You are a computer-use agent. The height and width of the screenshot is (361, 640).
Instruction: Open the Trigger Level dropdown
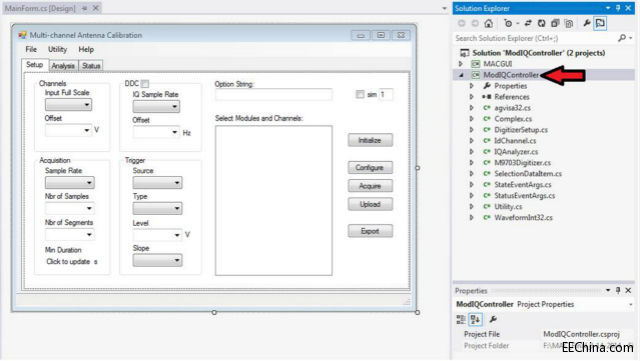158,235
